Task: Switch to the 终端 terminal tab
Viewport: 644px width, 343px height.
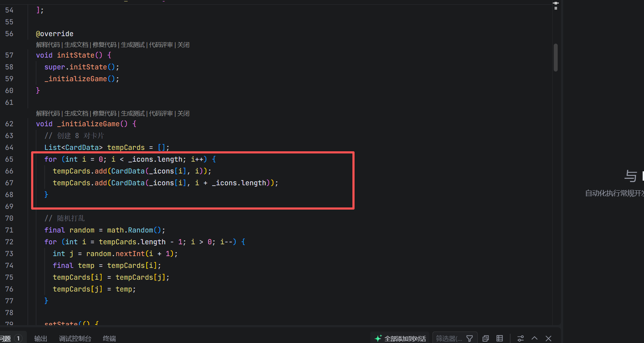Action: tap(109, 338)
